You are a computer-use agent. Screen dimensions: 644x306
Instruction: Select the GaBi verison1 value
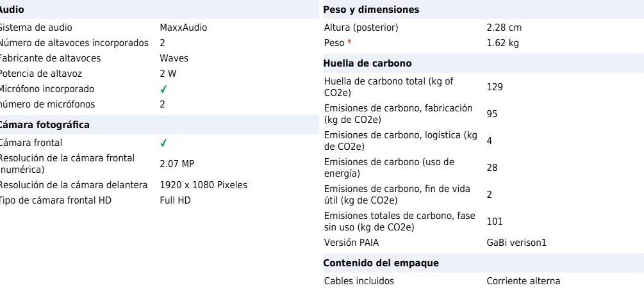click(x=516, y=243)
